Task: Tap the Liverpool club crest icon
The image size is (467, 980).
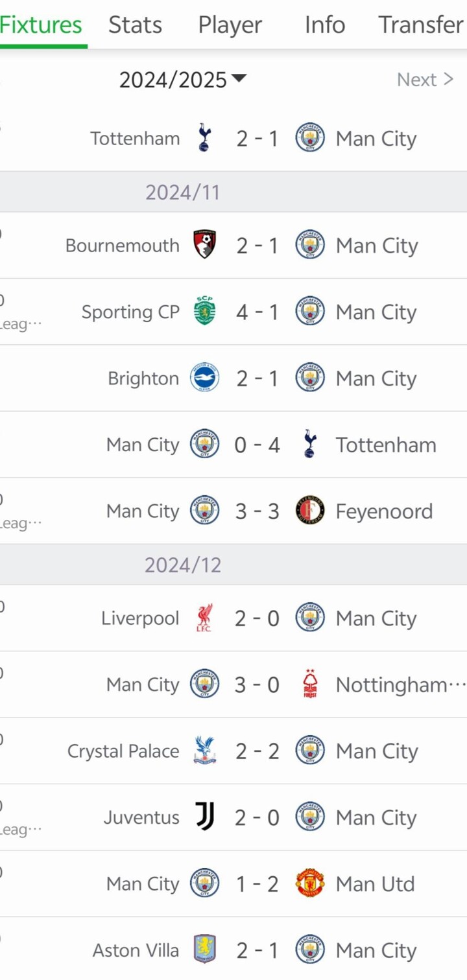Action: [204, 618]
